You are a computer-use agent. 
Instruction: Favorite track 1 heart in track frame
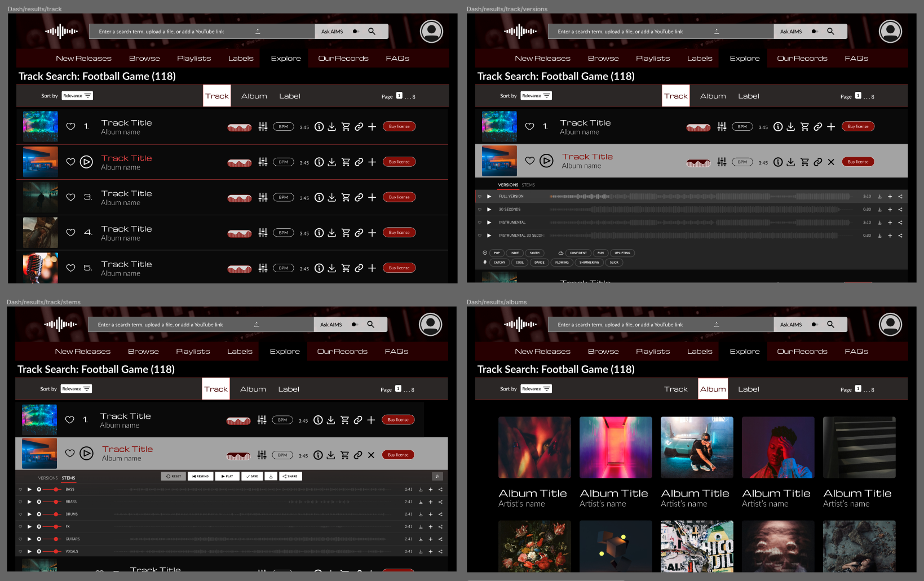[70, 127]
